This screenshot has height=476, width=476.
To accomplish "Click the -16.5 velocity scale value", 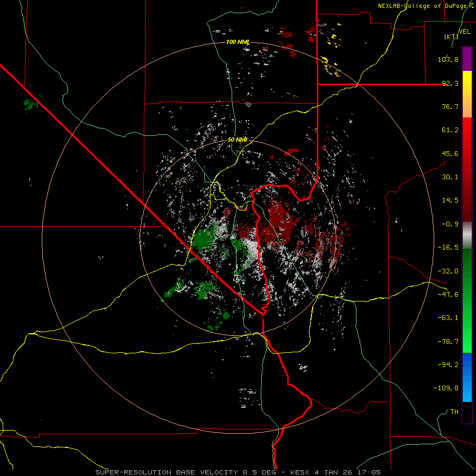I will click(448, 248).
